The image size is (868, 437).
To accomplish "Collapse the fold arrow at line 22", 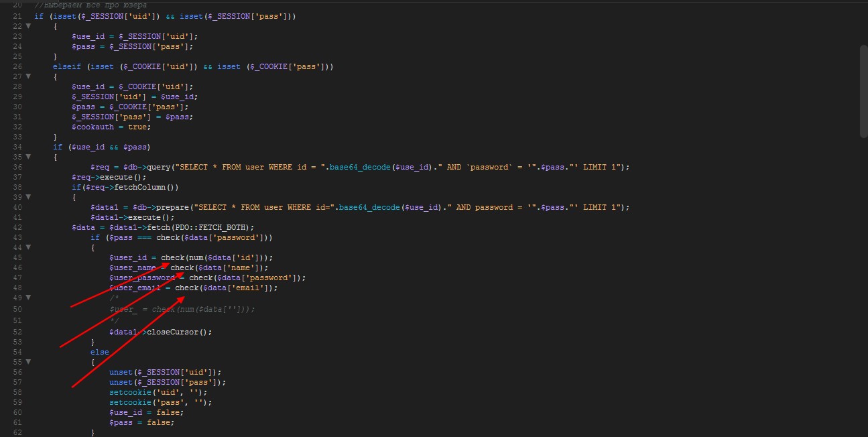I will coord(28,25).
